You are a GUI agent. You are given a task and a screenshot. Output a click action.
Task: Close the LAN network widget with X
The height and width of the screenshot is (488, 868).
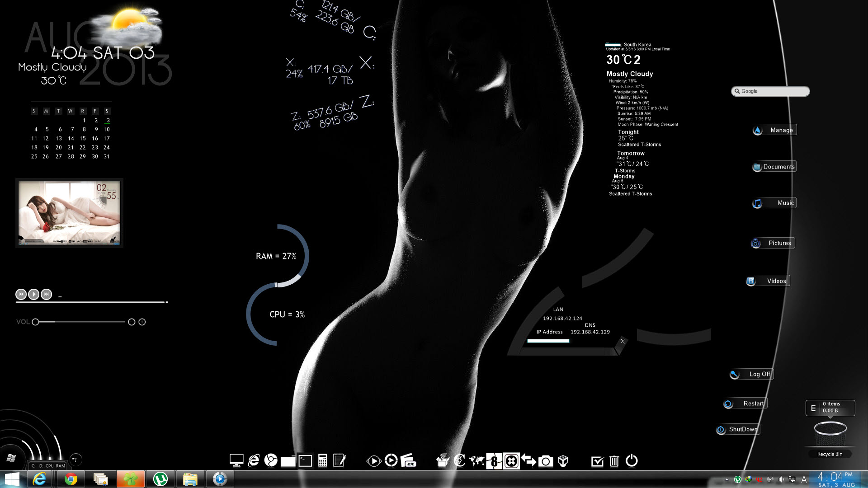[x=623, y=341]
